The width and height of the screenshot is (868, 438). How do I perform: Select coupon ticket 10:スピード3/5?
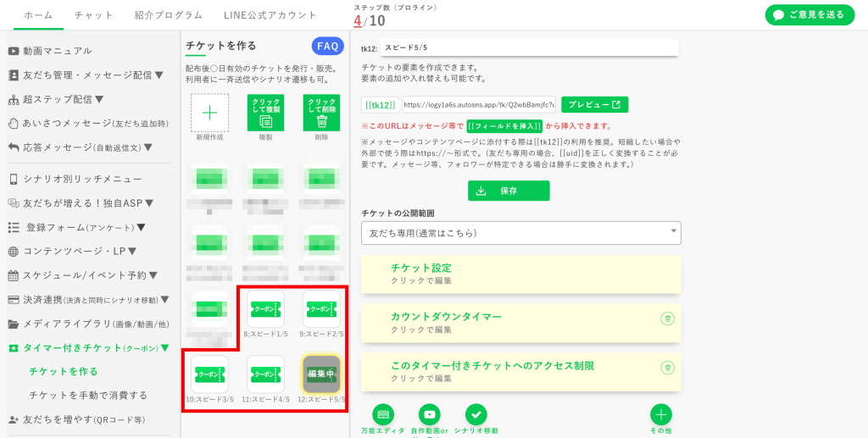point(210,374)
